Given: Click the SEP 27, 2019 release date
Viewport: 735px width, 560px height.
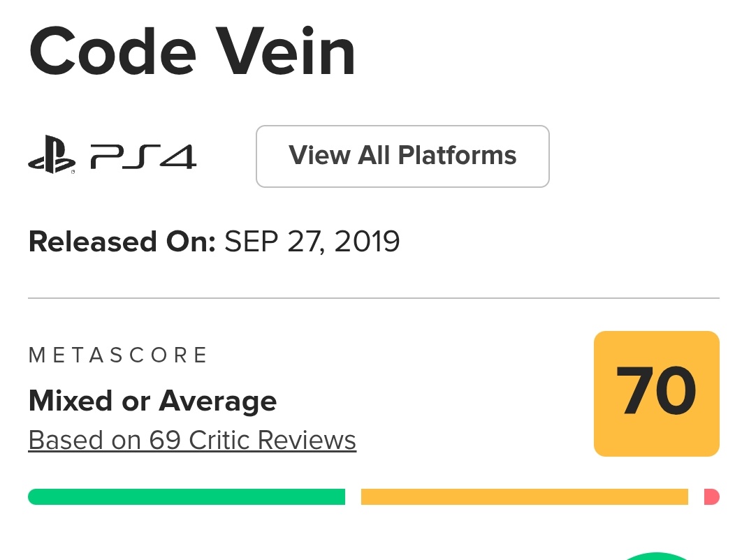Looking at the screenshot, I should 312,242.
